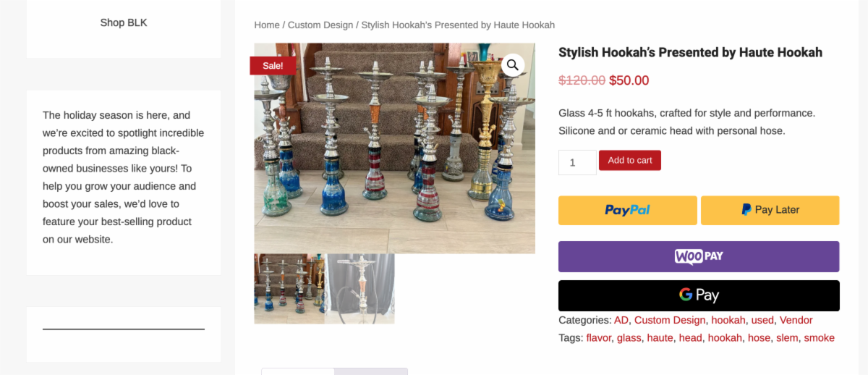Image resolution: width=868 pixels, height=375 pixels.
Task: Open the magnifier zoom icon on product image
Action: point(512,65)
